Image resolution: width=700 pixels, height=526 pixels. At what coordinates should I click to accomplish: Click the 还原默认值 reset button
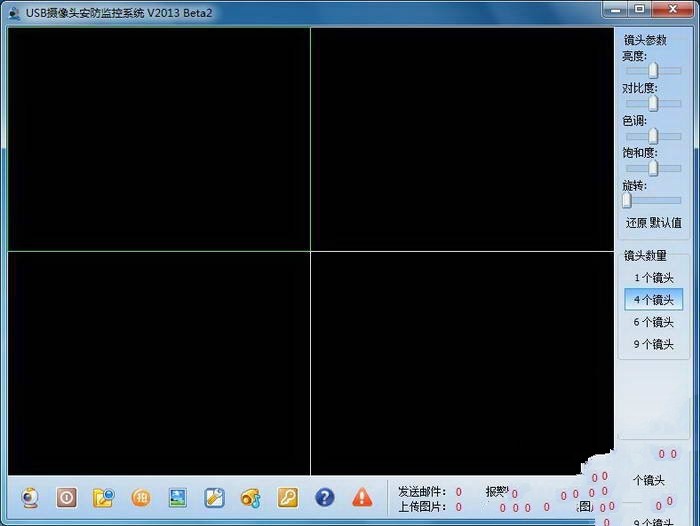click(654, 223)
